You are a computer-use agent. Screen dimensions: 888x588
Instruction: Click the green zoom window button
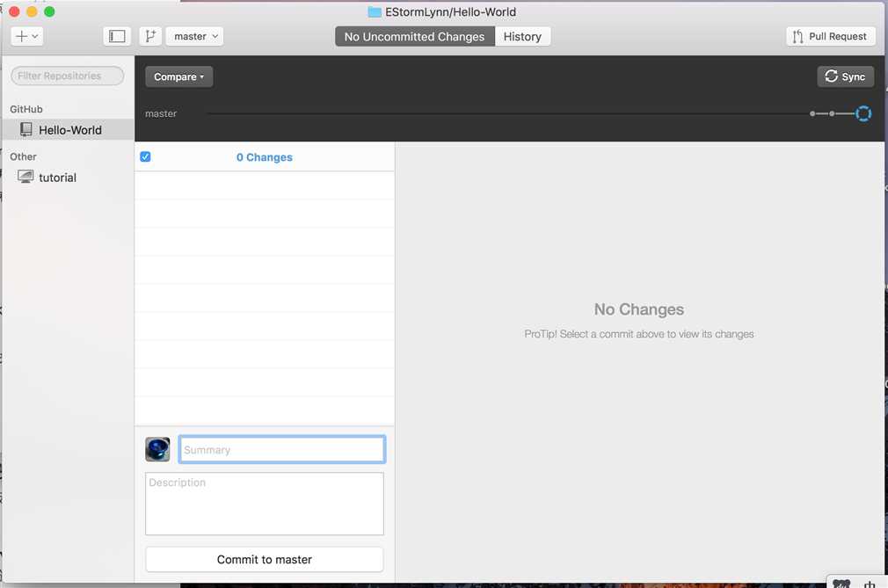coord(49,11)
